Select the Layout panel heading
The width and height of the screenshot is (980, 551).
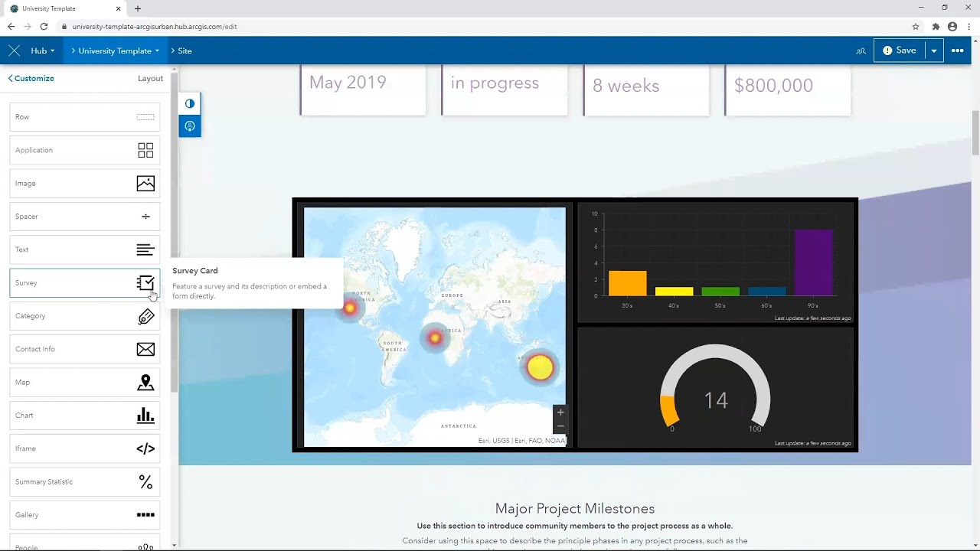pyautogui.click(x=150, y=78)
